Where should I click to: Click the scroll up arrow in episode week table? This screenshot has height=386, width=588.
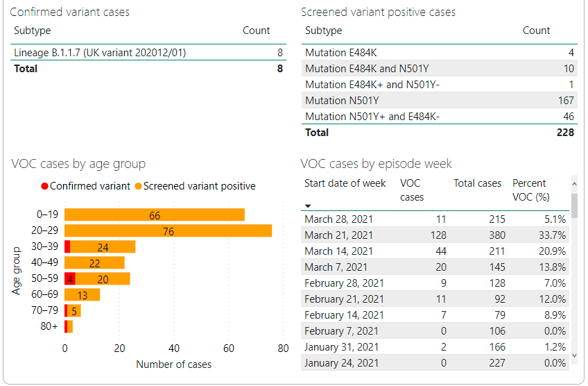click(574, 183)
